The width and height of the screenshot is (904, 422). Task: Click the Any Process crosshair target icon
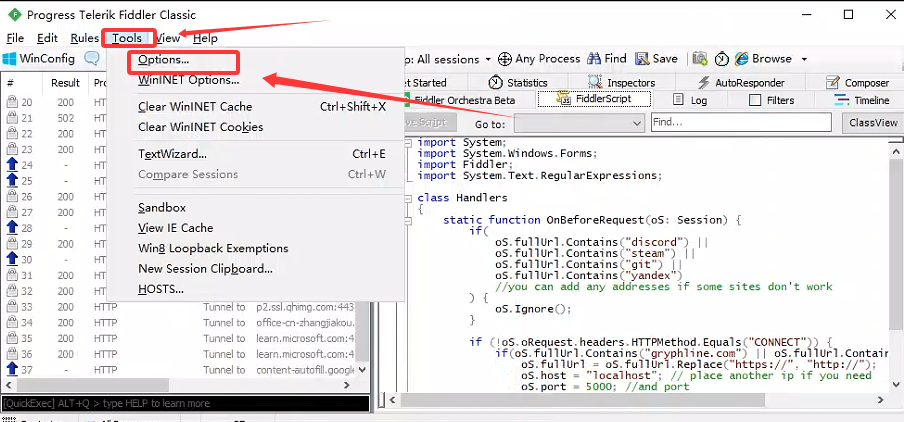point(505,59)
